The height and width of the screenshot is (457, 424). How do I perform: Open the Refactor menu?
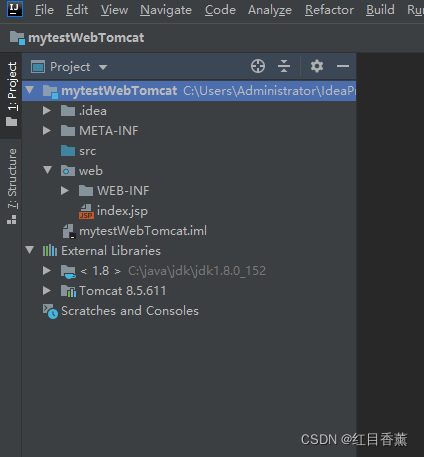pyautogui.click(x=329, y=10)
